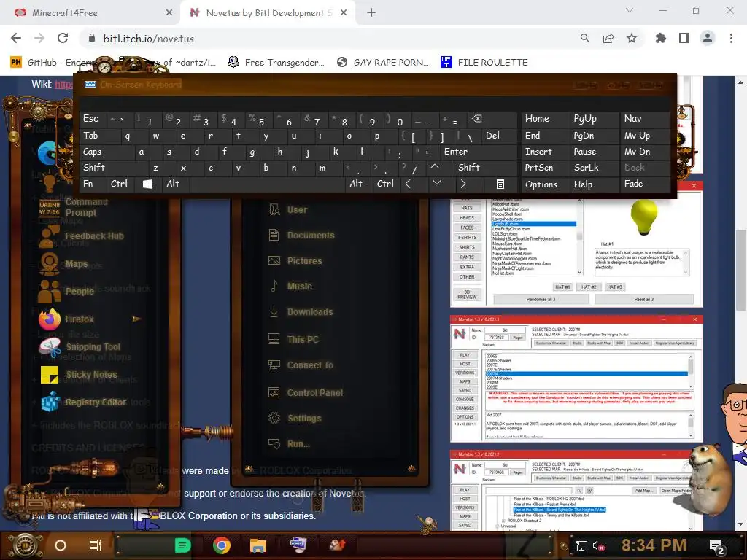The height and width of the screenshot is (560, 747).
Task: Toggle ScrLk on the On-Screen Keyboard
Action: coord(594,168)
